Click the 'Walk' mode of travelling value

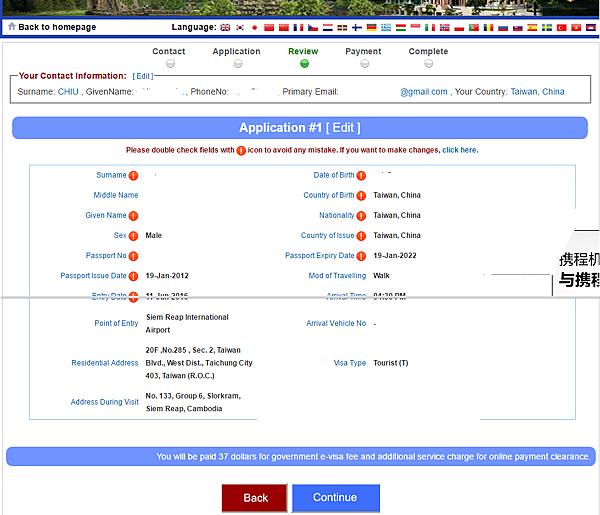pos(381,276)
